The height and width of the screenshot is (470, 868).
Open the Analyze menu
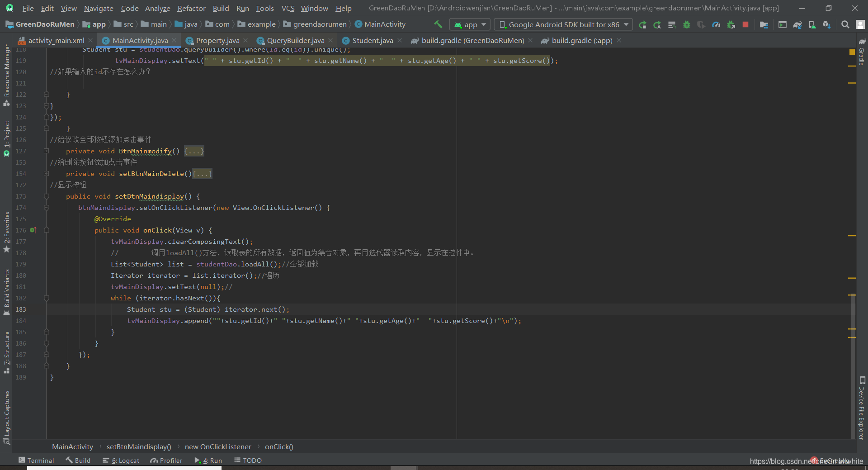click(158, 8)
